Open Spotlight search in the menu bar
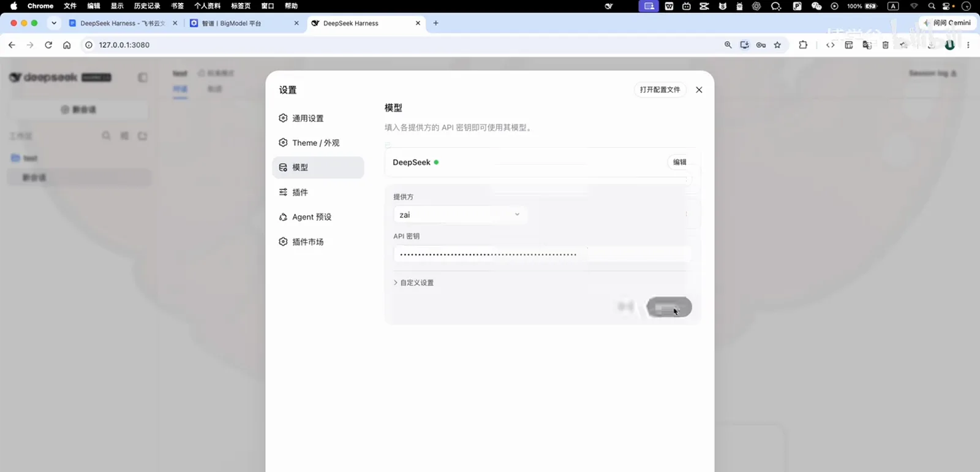980x472 pixels. coord(932,6)
